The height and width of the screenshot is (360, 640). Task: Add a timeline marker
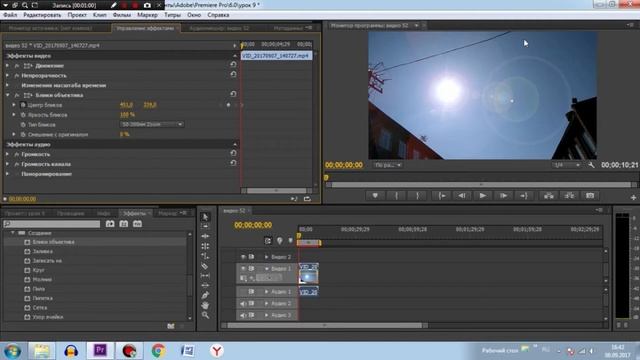tap(280, 241)
